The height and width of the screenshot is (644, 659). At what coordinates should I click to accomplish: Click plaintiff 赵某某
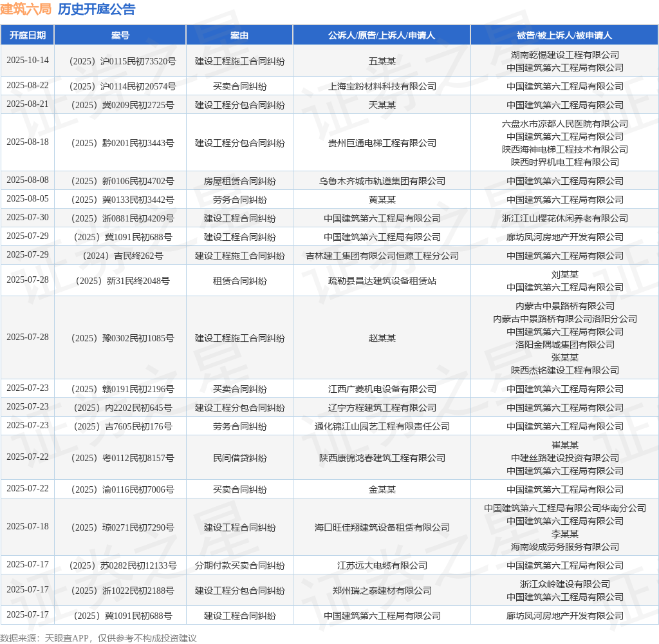tap(382, 338)
